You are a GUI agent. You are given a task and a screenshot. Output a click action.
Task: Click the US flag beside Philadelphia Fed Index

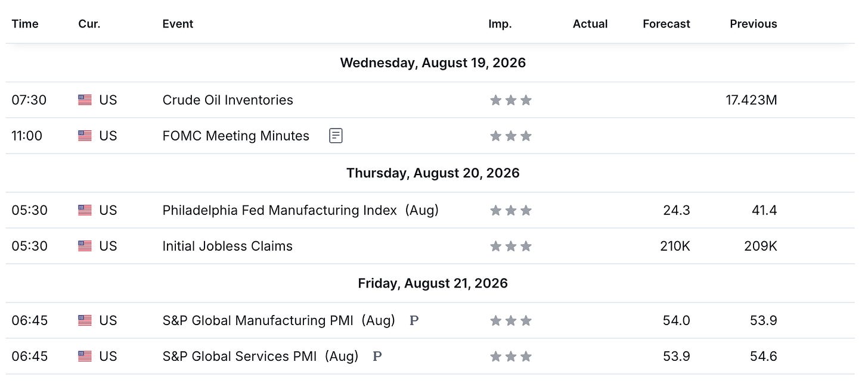(85, 210)
